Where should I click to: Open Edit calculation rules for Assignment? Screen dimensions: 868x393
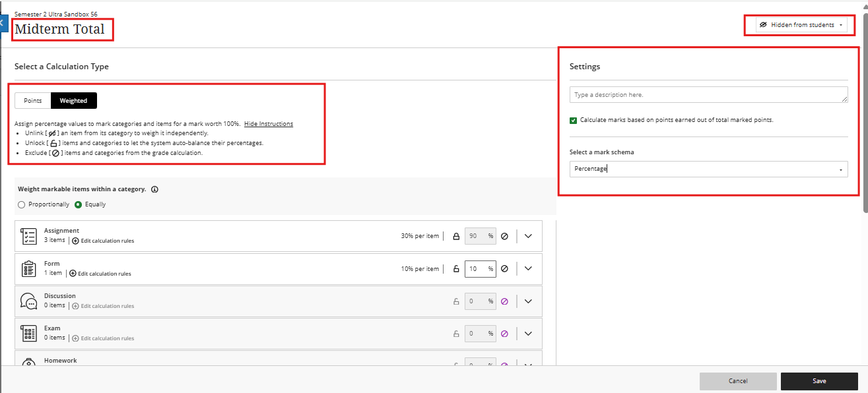click(x=103, y=241)
